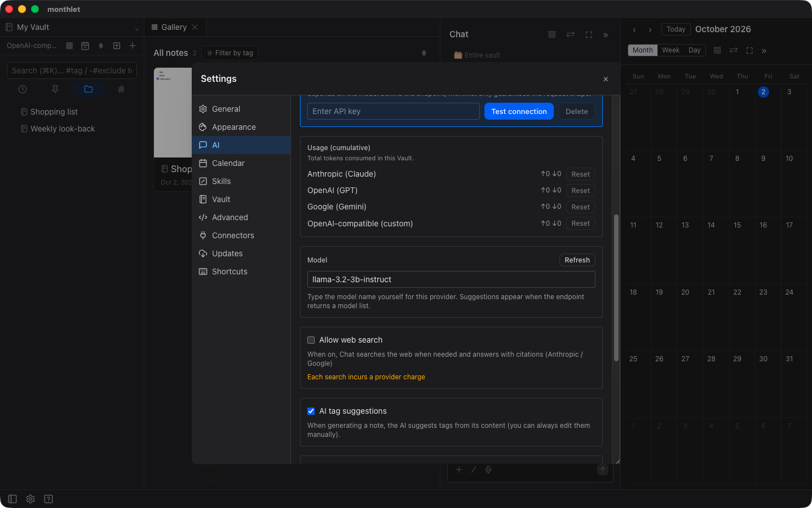Disable the AI tag suggestions checkbox

311,411
